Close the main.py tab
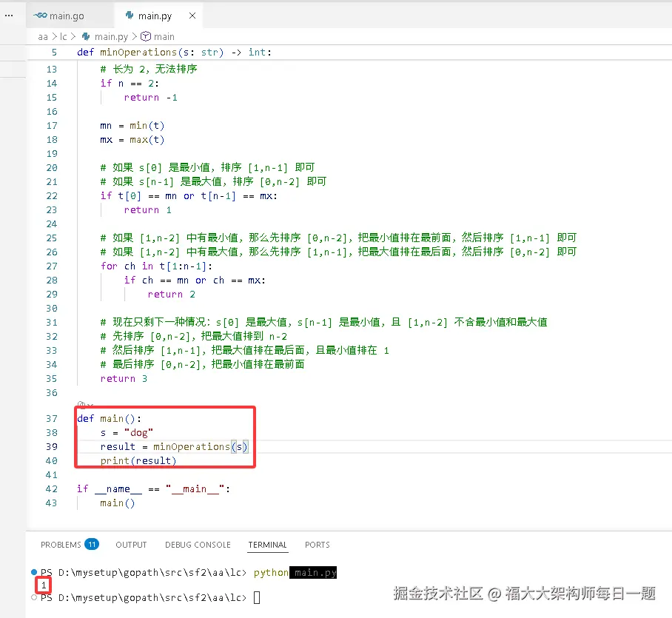 point(192,16)
